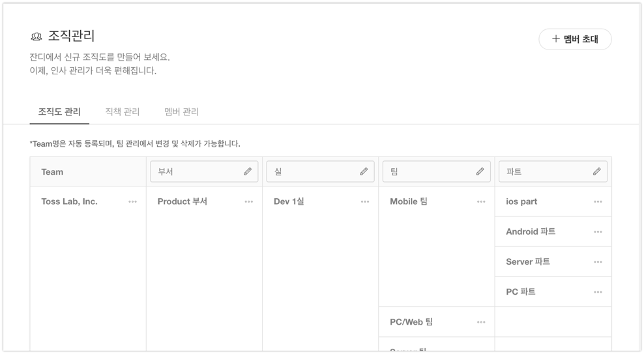Open more options for PC/Web 팀
The height and width of the screenshot is (354, 644).
(481, 322)
